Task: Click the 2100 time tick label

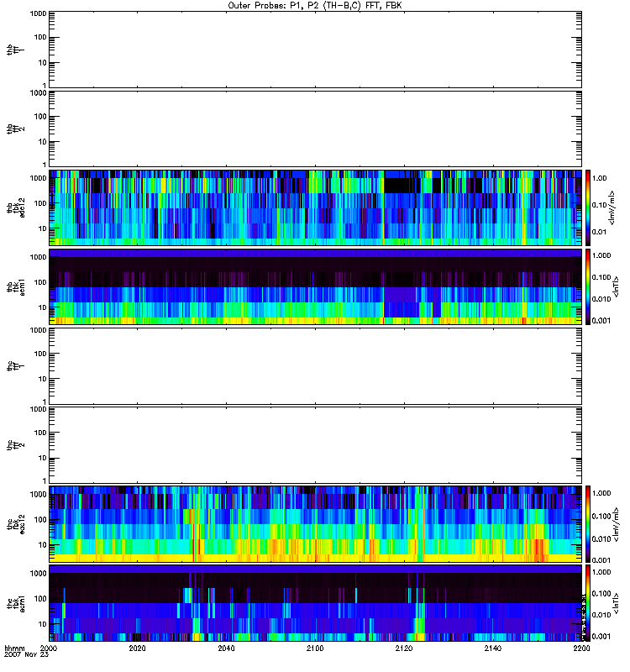Action: (x=315, y=648)
